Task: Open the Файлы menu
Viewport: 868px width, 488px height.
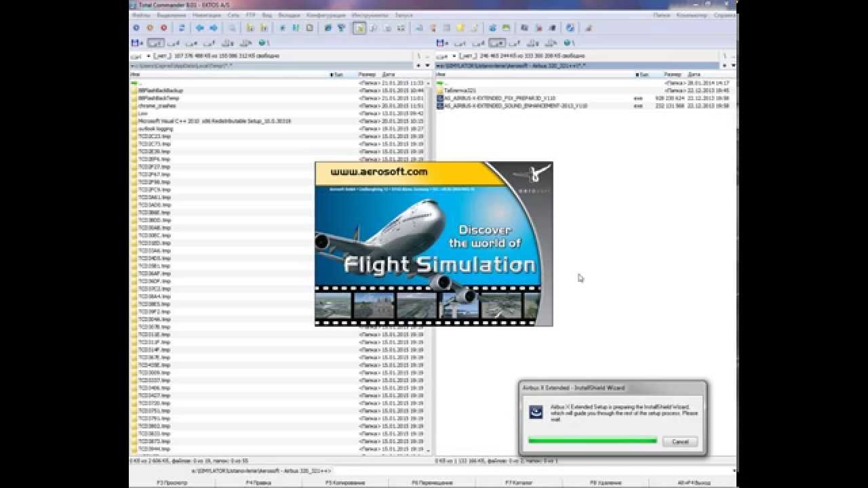Action: 142,14
